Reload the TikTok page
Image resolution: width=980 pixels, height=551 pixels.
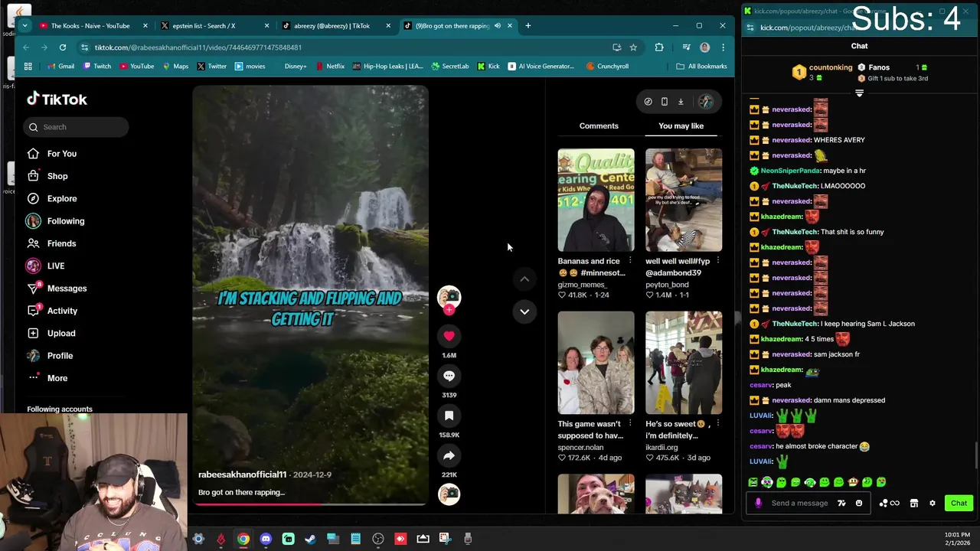coord(63,47)
